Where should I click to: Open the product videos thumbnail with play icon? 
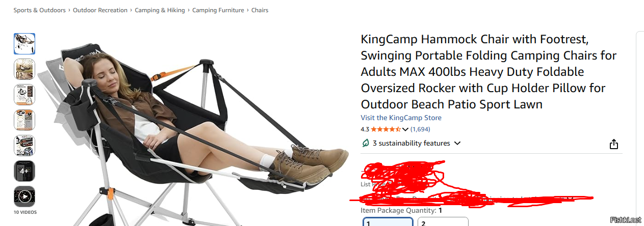(x=24, y=196)
